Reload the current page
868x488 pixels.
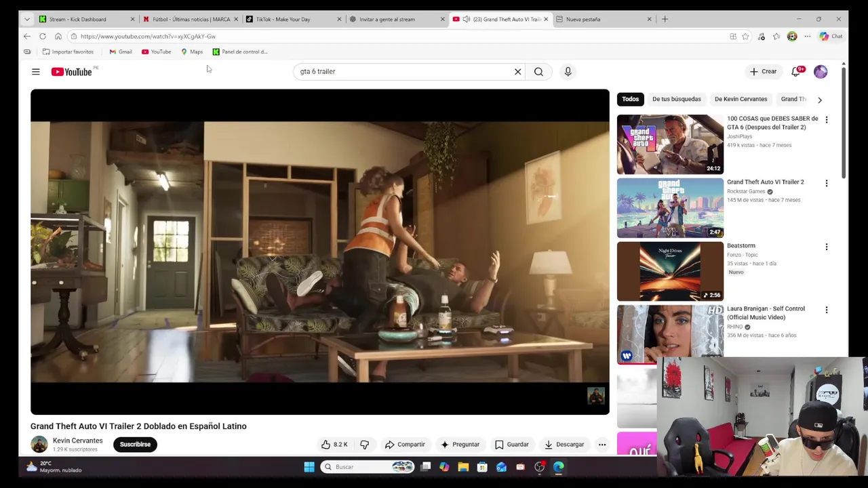[x=42, y=36]
